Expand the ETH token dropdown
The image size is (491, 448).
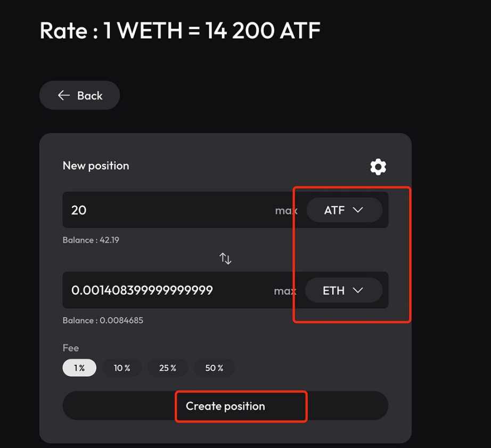[x=343, y=290]
